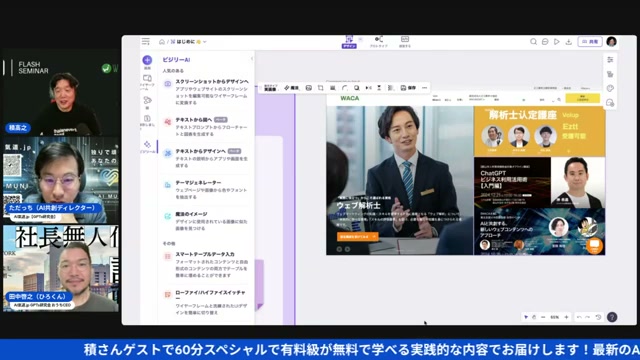The width and height of the screenshot is (640, 360).
Task: Click the magic 魔法 tool in floating toolbar
Action: coord(292,88)
